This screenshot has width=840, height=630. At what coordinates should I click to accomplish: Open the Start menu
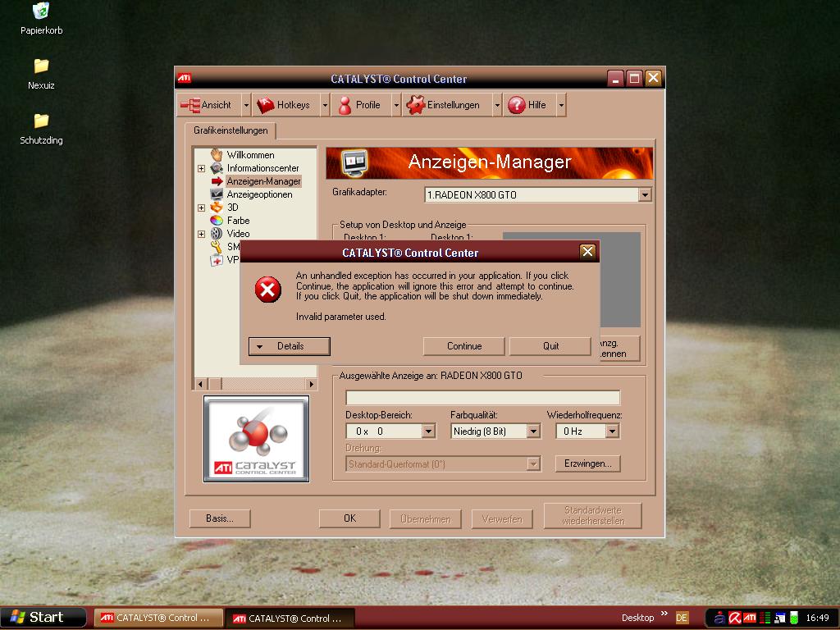coord(43,617)
